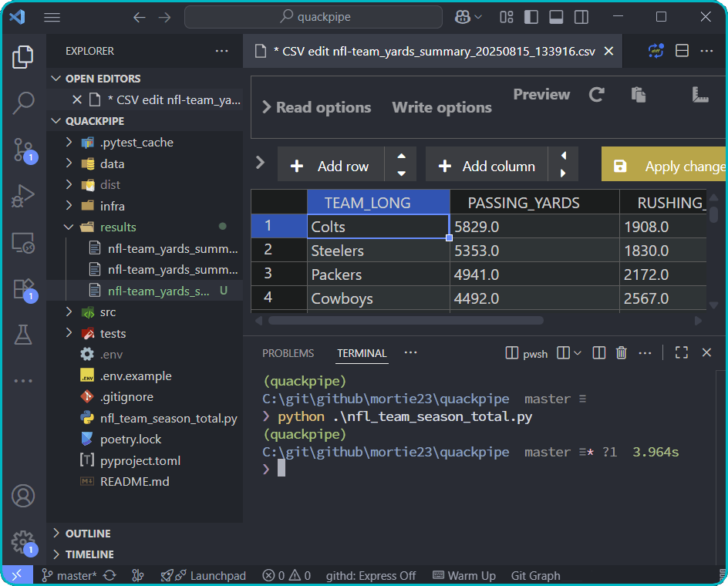Click the copy icon next to Preview
The width and height of the screenshot is (728, 586).
(639, 95)
